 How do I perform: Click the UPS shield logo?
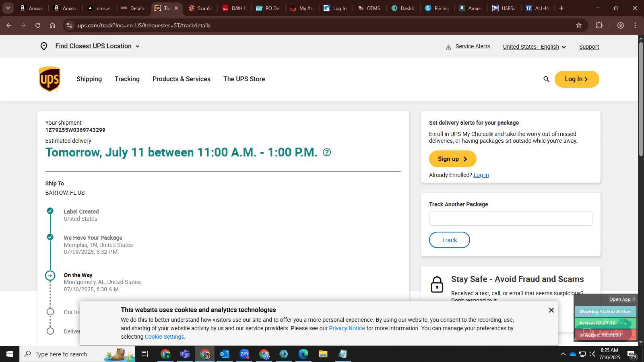[x=50, y=79]
